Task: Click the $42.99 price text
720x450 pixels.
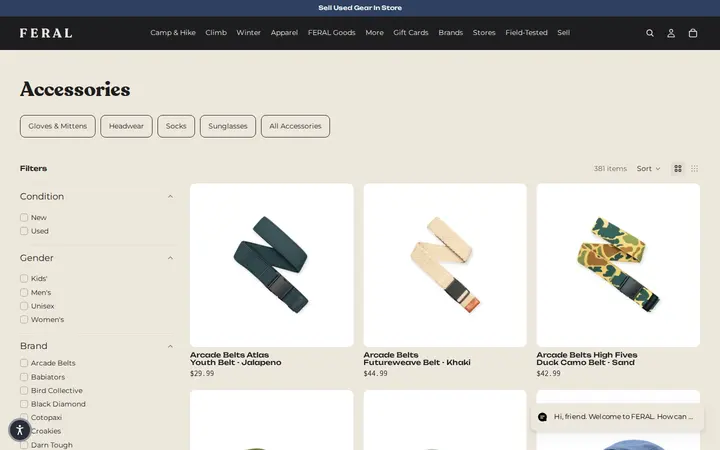Action: tap(548, 374)
